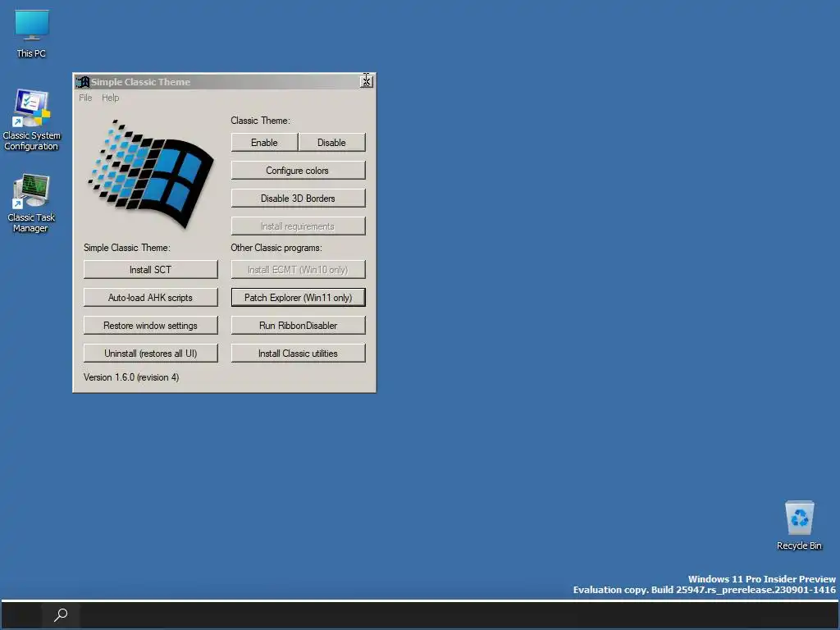Click Install requirements button
The width and height of the screenshot is (840, 630).
point(298,226)
